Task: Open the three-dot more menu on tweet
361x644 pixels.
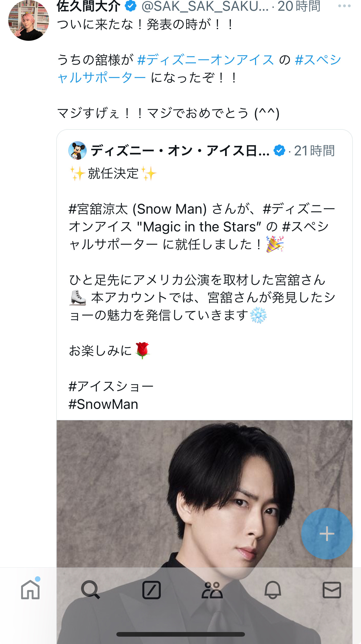Action: pos(344,6)
